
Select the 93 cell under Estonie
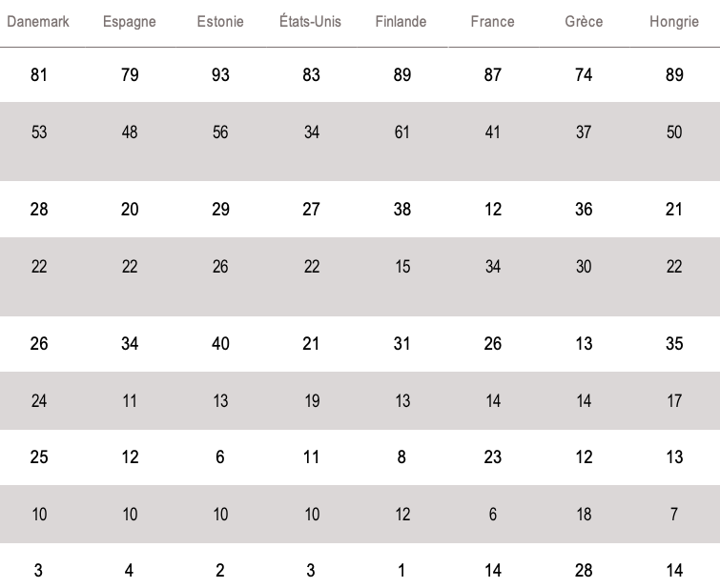pos(220,75)
